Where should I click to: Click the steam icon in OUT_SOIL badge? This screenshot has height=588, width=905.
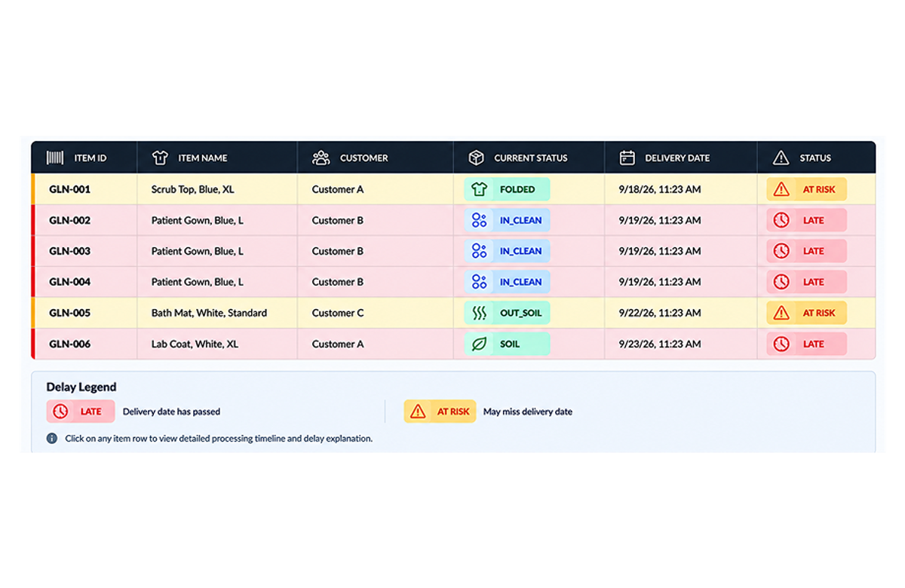pyautogui.click(x=479, y=313)
